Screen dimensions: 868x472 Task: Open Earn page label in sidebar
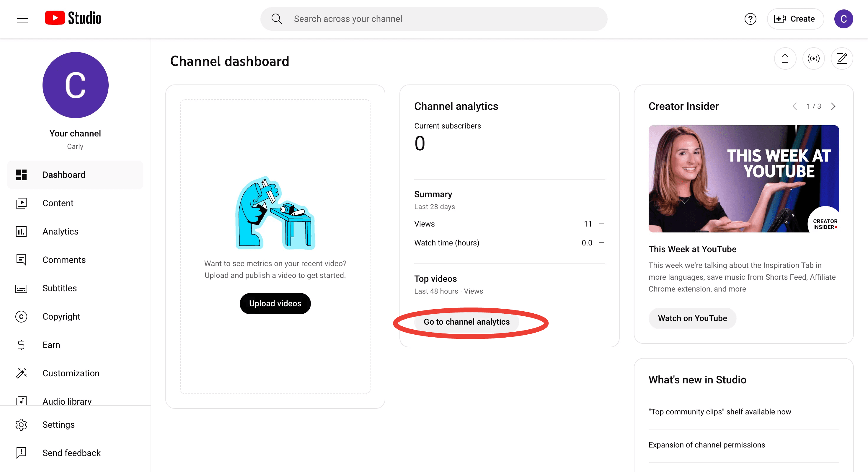[51, 345]
